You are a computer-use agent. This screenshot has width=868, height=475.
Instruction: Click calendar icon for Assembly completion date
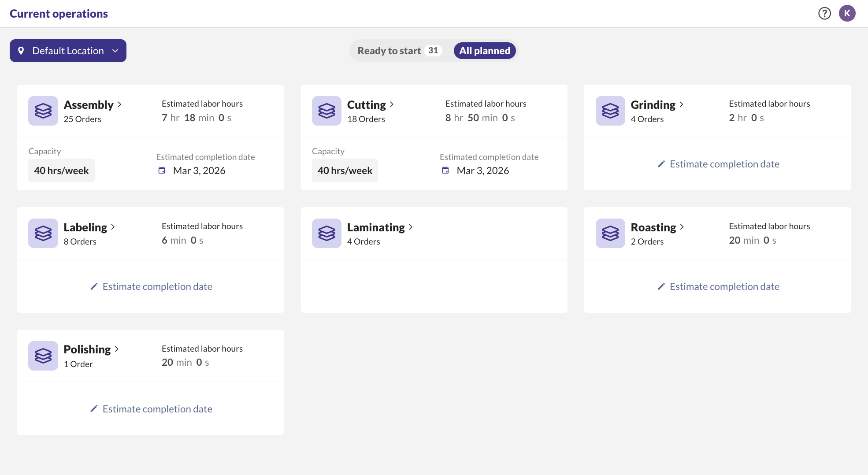click(x=162, y=171)
